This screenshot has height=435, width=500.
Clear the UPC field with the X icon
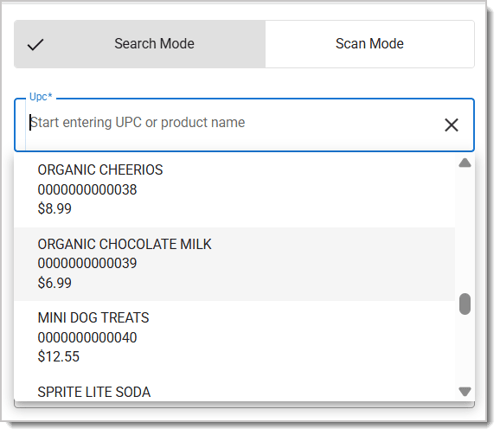coord(451,125)
